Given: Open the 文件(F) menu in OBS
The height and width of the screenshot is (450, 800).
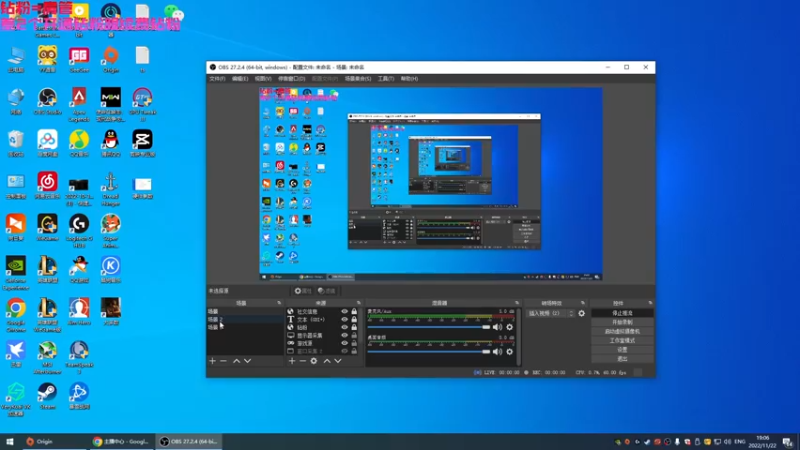Looking at the screenshot, I should coord(217,79).
